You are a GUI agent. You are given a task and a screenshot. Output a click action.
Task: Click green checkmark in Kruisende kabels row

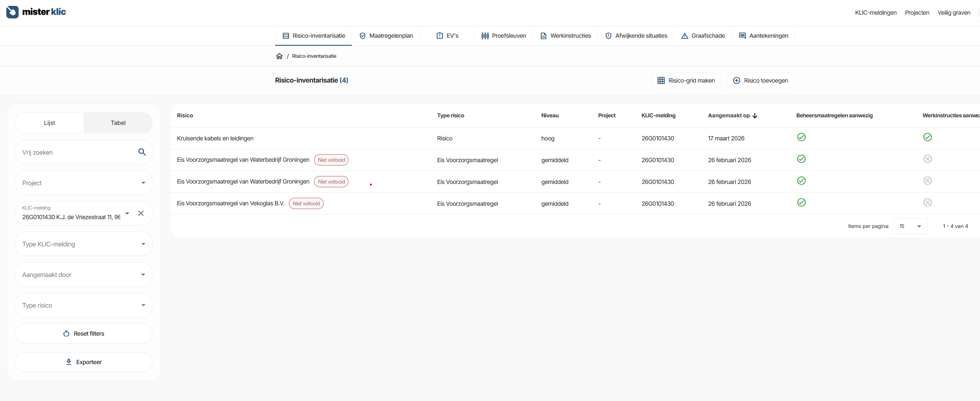[x=801, y=137]
